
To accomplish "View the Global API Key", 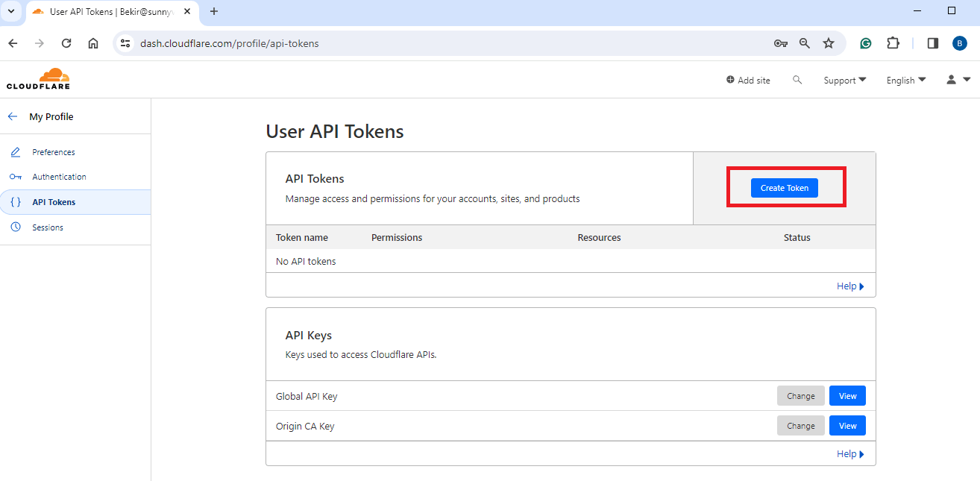I will (847, 396).
